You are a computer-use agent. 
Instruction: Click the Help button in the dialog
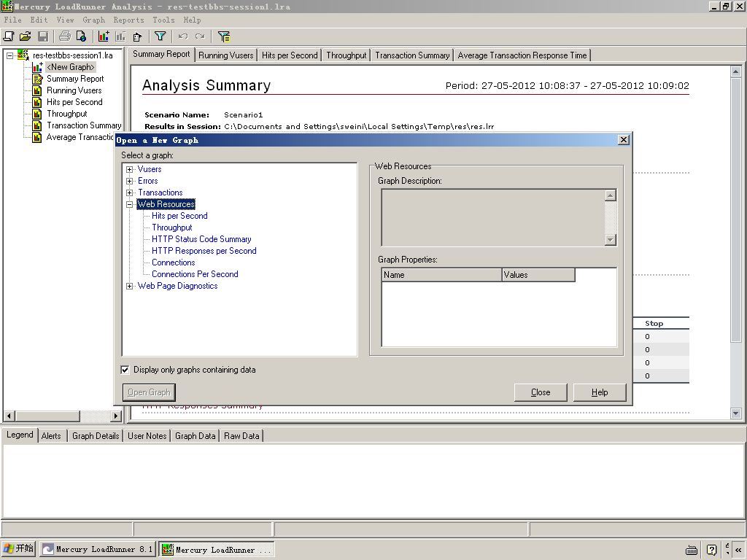600,392
